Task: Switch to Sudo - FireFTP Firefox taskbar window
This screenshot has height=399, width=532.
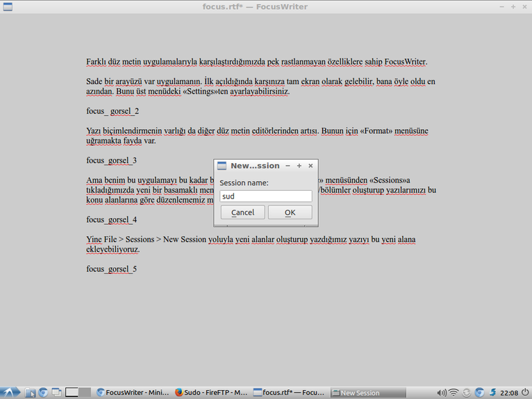Action: 211,393
